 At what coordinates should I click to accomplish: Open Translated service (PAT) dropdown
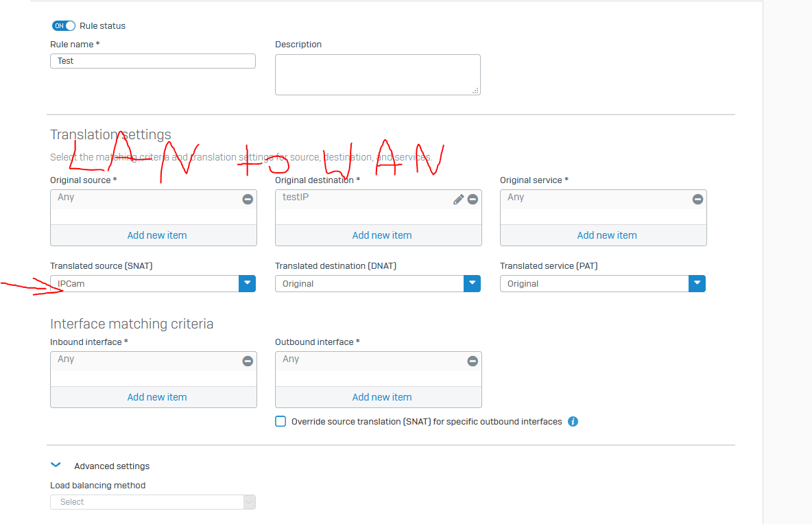(603, 284)
